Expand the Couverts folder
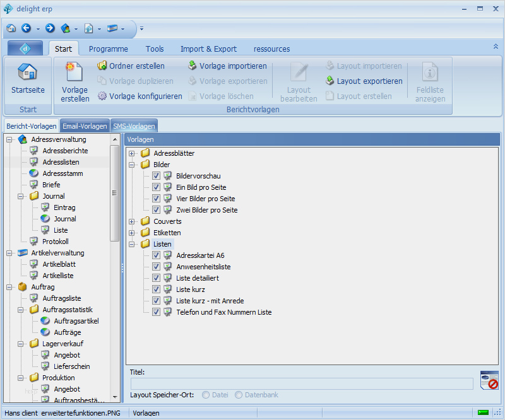Image resolution: width=505 pixels, height=420 pixels. pos(132,221)
